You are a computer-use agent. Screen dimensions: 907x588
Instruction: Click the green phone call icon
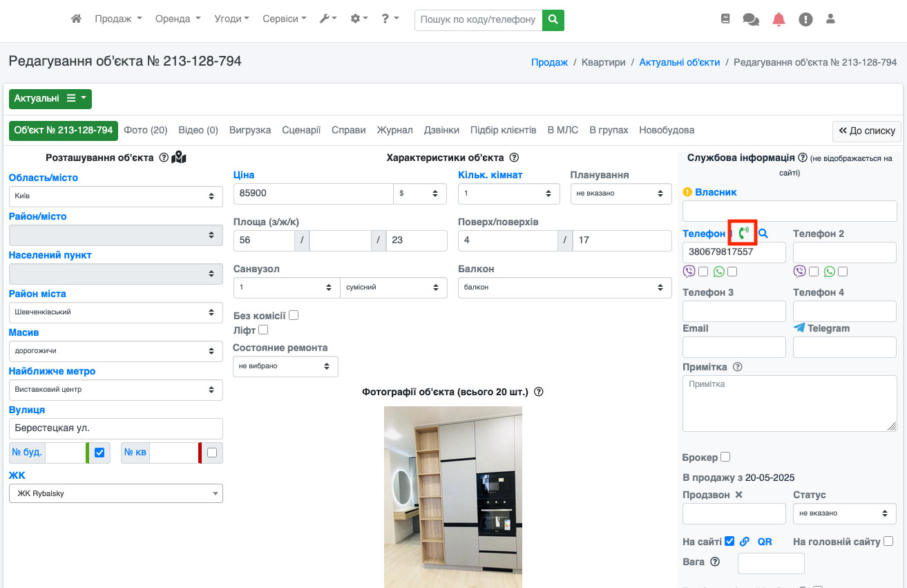point(743,234)
